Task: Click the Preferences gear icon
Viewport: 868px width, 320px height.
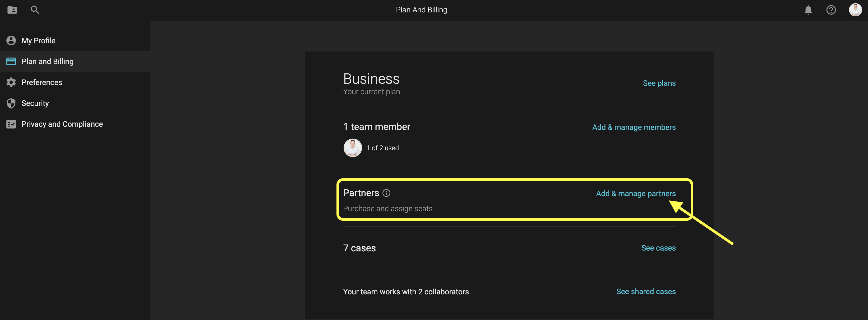Action: pyautogui.click(x=11, y=82)
